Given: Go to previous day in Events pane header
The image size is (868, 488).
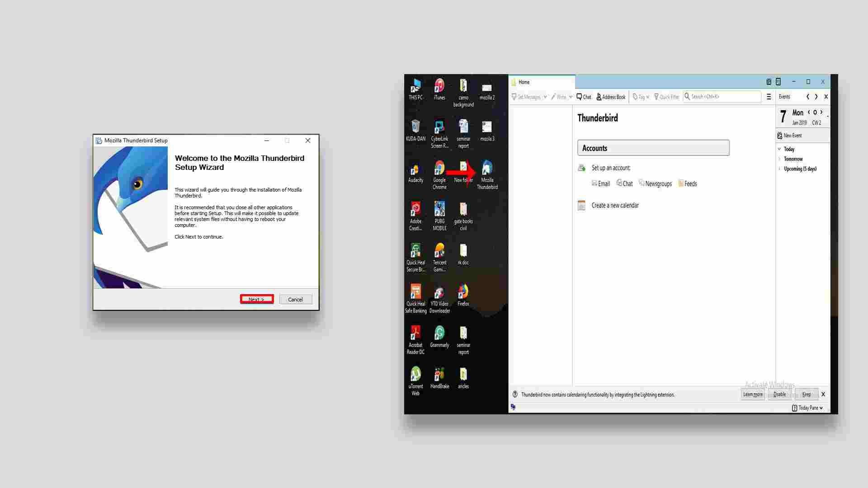Looking at the screenshot, I should pos(808,97).
